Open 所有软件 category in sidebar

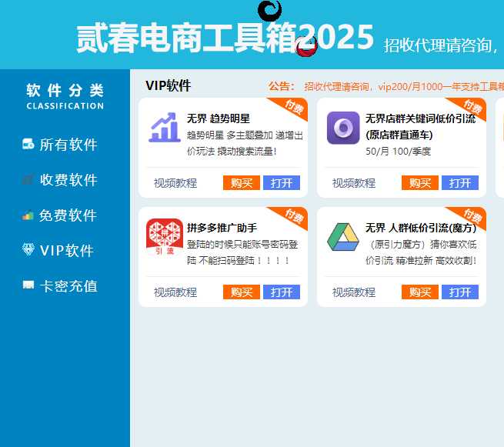(x=59, y=145)
